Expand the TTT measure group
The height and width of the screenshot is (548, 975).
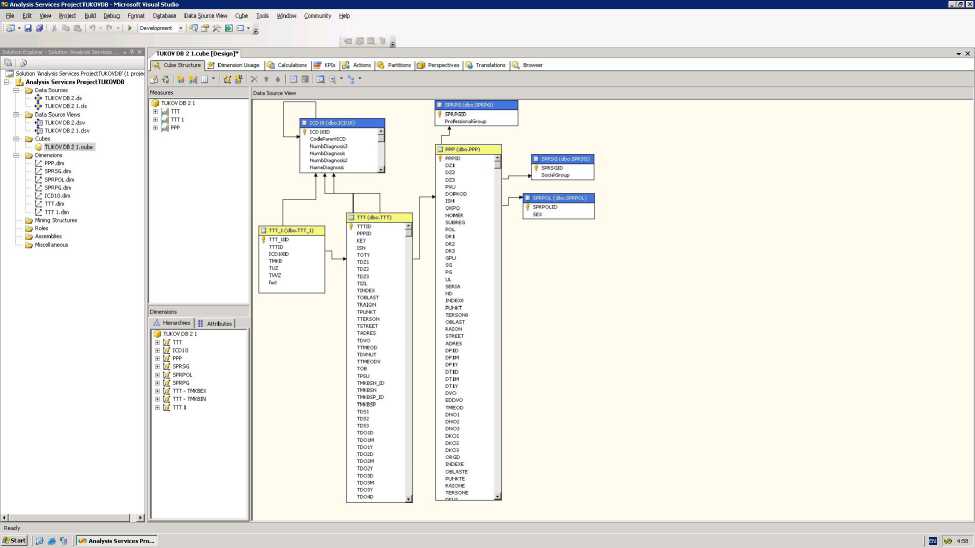(x=156, y=111)
